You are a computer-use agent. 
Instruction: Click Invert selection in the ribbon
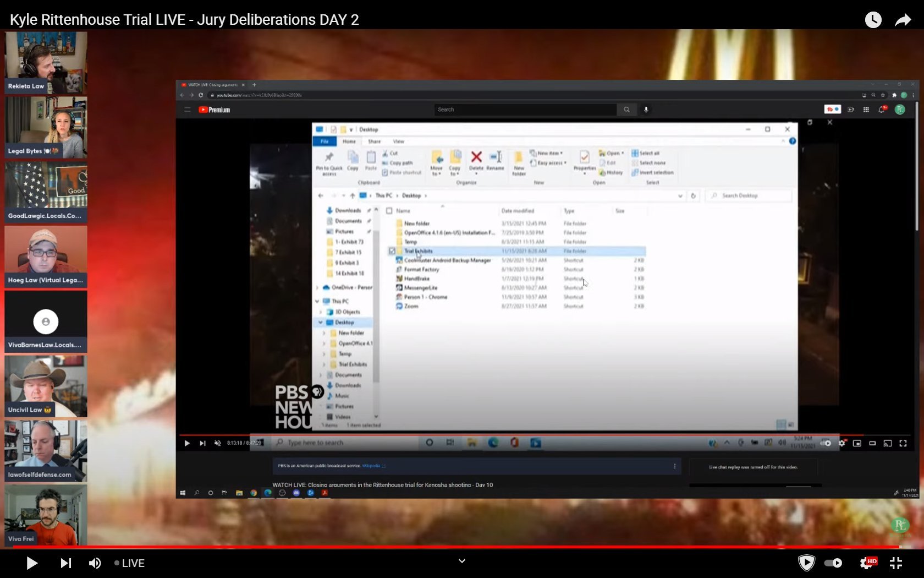pos(652,172)
